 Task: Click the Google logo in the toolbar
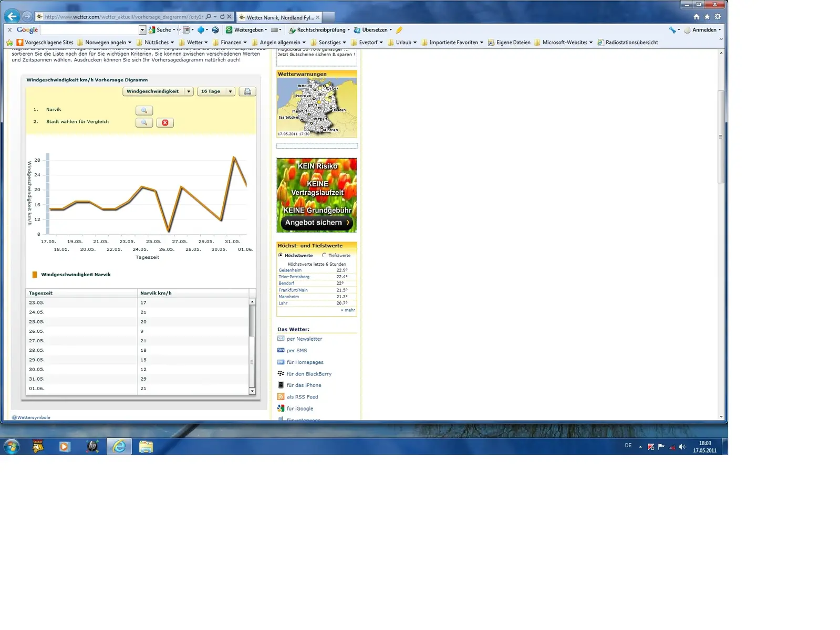pyautogui.click(x=27, y=30)
